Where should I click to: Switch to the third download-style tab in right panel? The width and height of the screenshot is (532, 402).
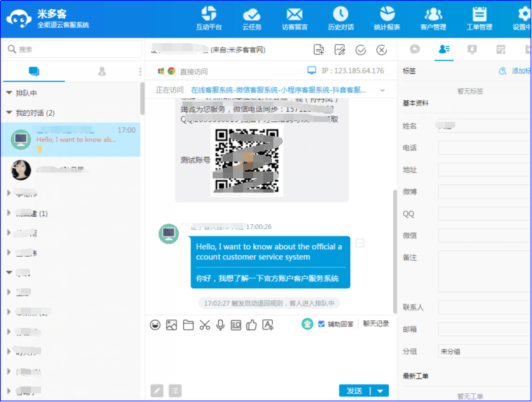[x=472, y=50]
